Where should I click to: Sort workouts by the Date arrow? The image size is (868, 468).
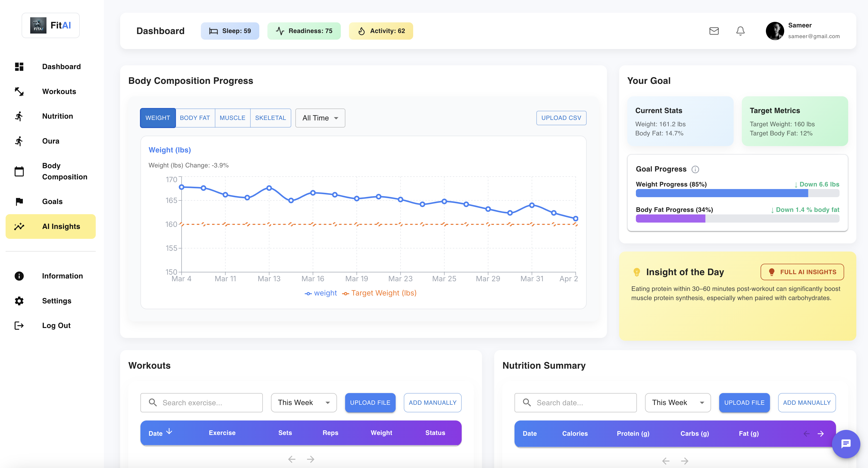coord(169,432)
